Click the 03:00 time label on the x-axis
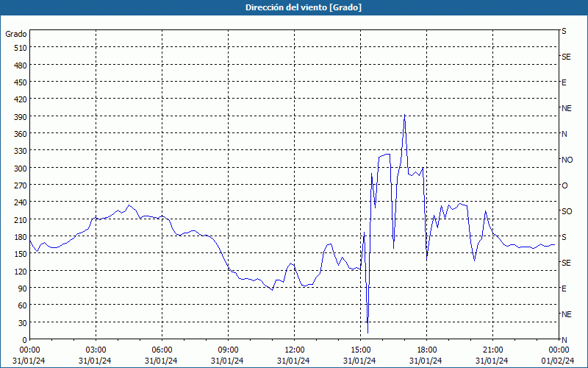Screen dimensions: 588x368 (x=96, y=350)
